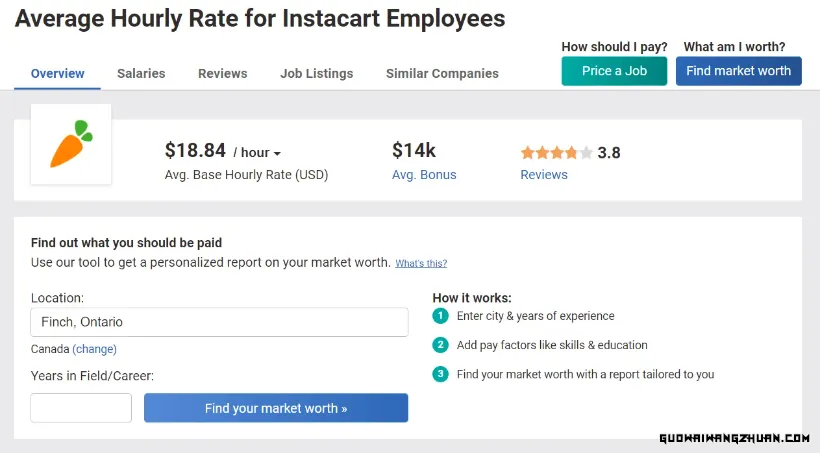
Task: Open the Salaries tab
Action: coord(141,74)
